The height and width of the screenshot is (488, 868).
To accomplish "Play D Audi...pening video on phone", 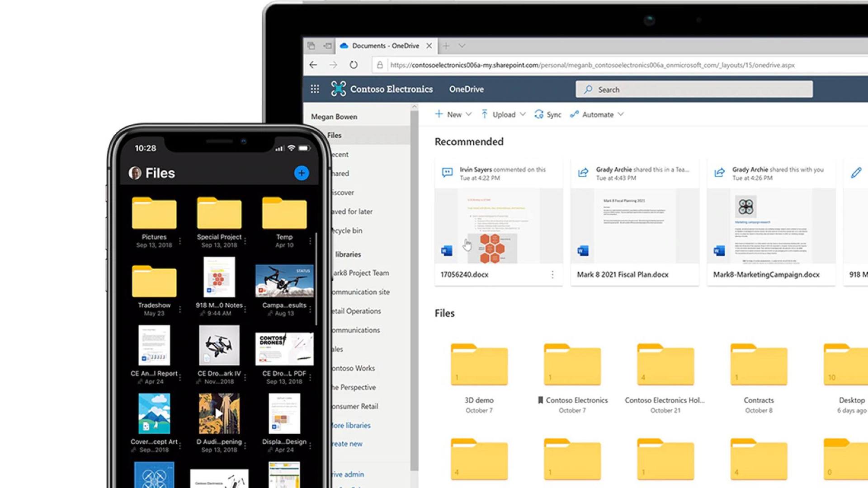I will 219,413.
